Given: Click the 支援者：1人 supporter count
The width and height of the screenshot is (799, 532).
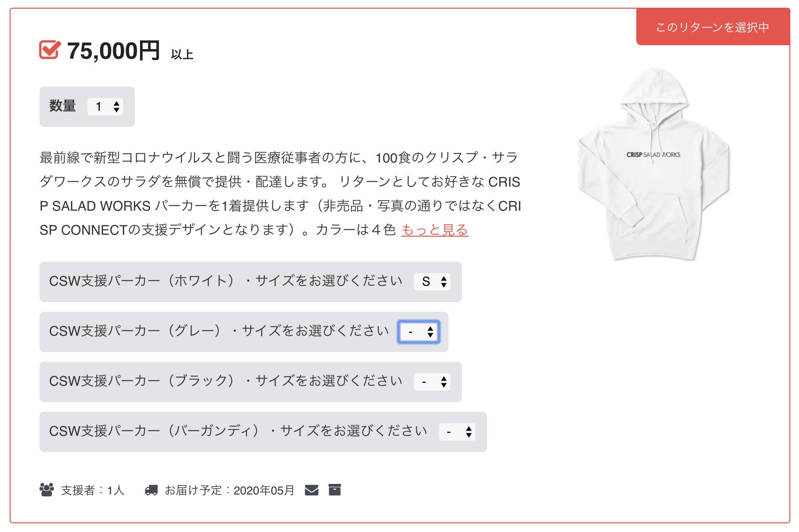Looking at the screenshot, I should click(x=92, y=490).
